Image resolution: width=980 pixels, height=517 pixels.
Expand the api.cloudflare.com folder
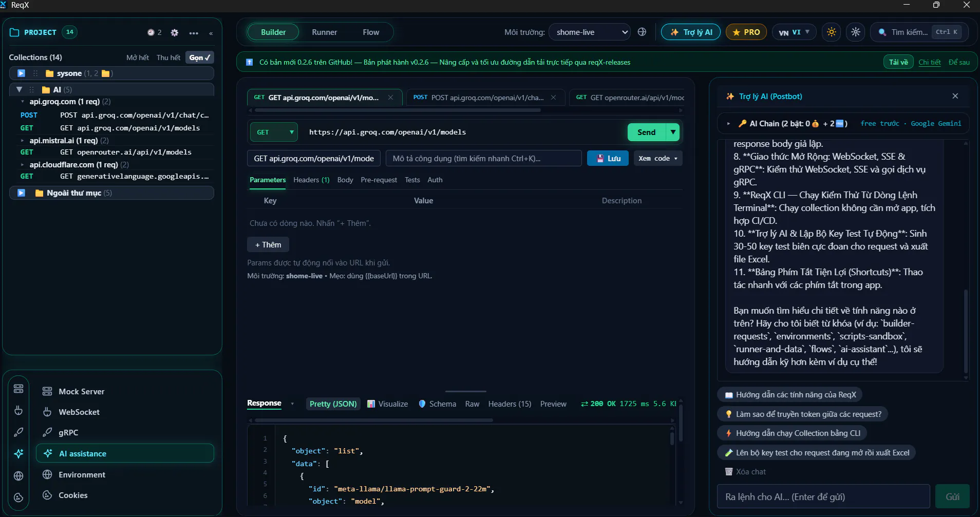point(22,165)
